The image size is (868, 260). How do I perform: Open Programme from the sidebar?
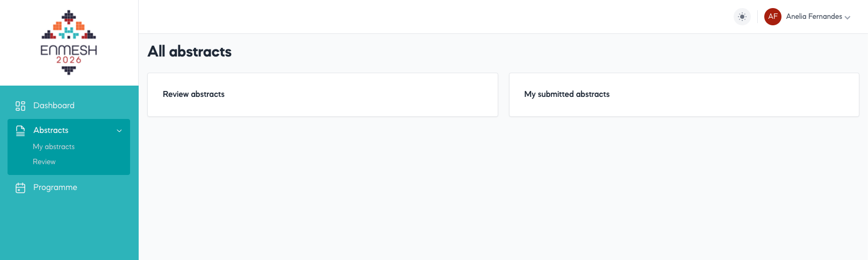coord(55,187)
